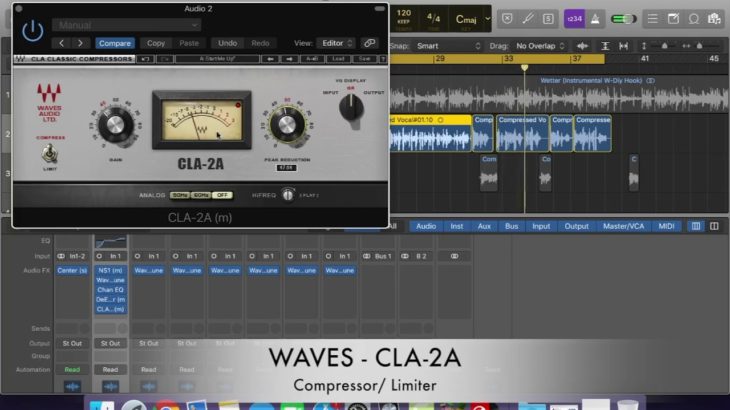Click the Paste button in plugin header

coord(189,43)
